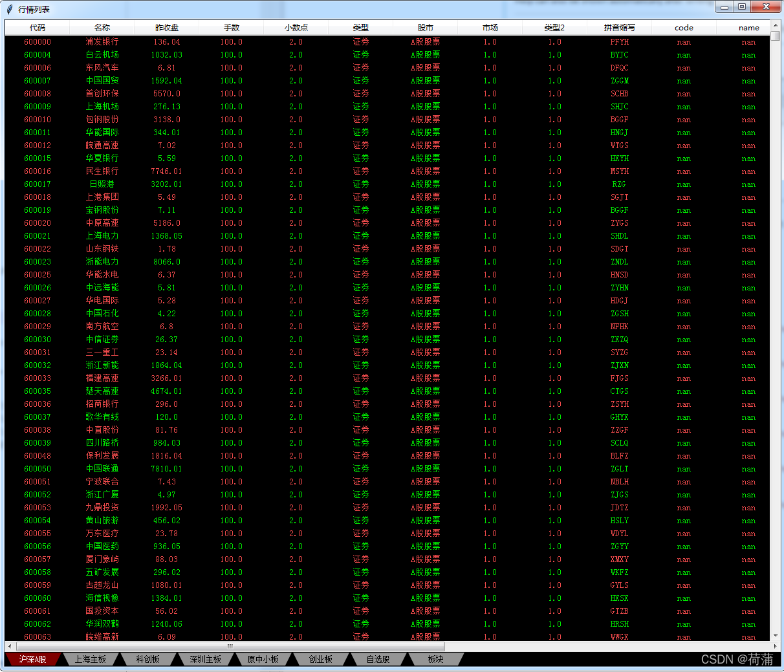Click the 厦门象屿 name cell
Viewport: 784px width, 672px height.
tap(102, 559)
